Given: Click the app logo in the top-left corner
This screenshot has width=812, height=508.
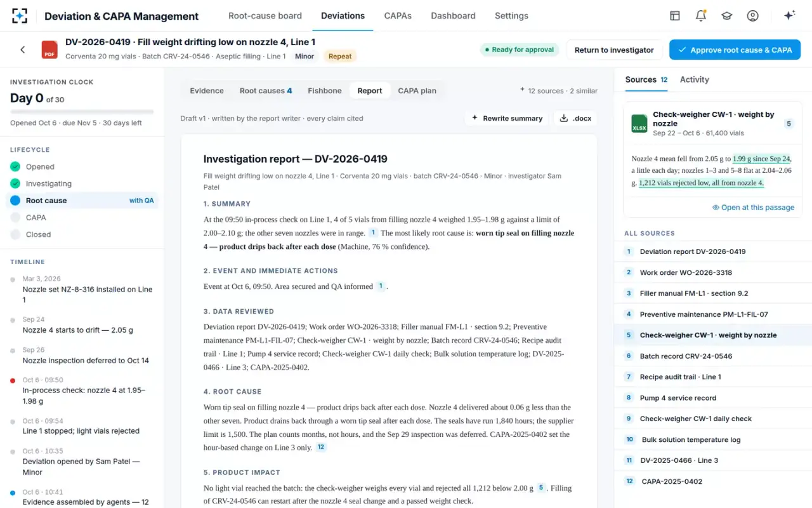Looking at the screenshot, I should [x=20, y=16].
